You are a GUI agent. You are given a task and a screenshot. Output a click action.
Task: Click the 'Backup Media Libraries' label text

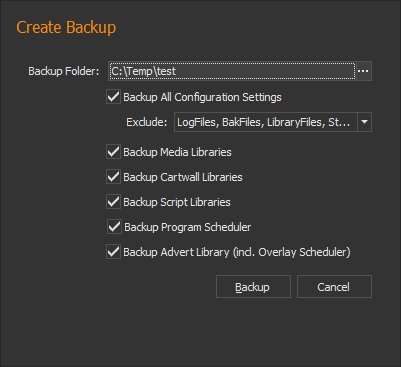[x=177, y=152]
